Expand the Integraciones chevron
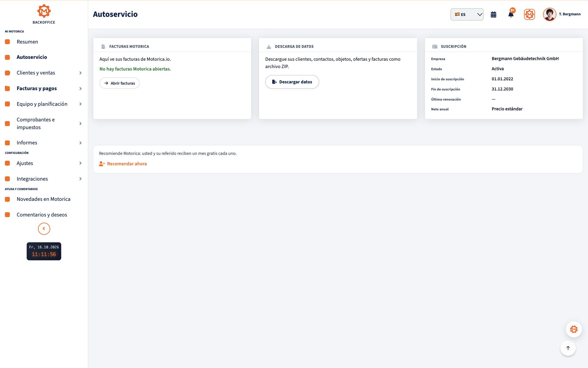Viewport: 588px width, 368px height. click(81, 179)
